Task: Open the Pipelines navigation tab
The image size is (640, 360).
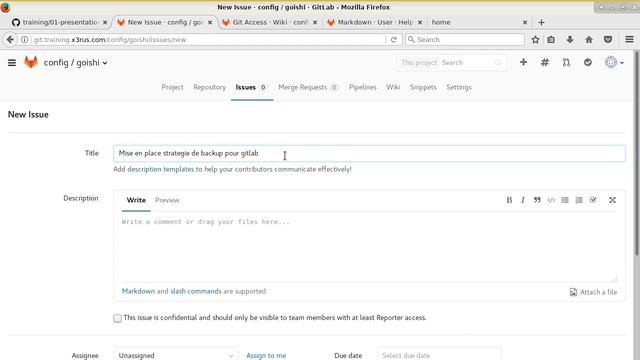Action: tap(362, 87)
